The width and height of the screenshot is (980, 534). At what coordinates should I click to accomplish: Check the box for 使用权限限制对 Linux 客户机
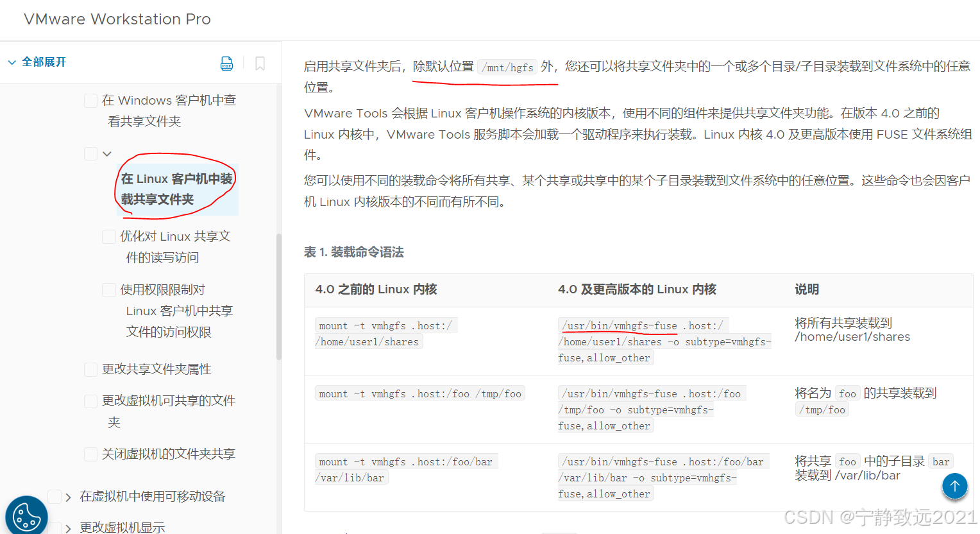109,290
